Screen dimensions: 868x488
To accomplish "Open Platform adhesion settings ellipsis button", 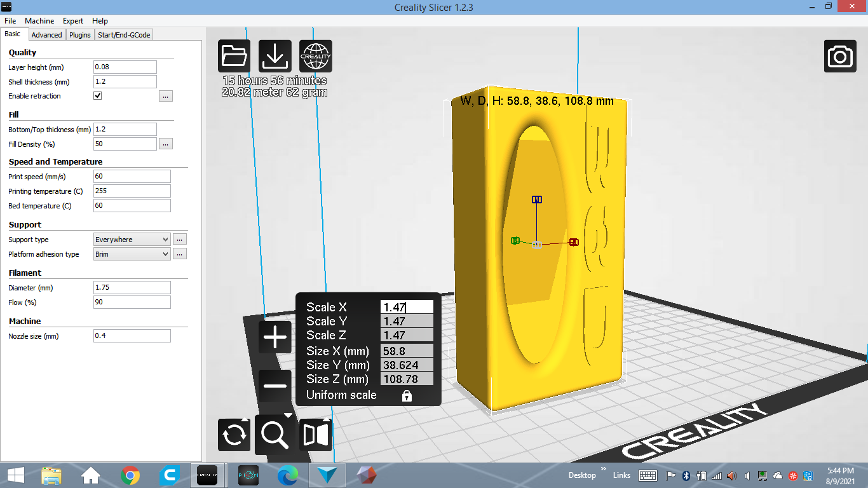I will point(180,254).
